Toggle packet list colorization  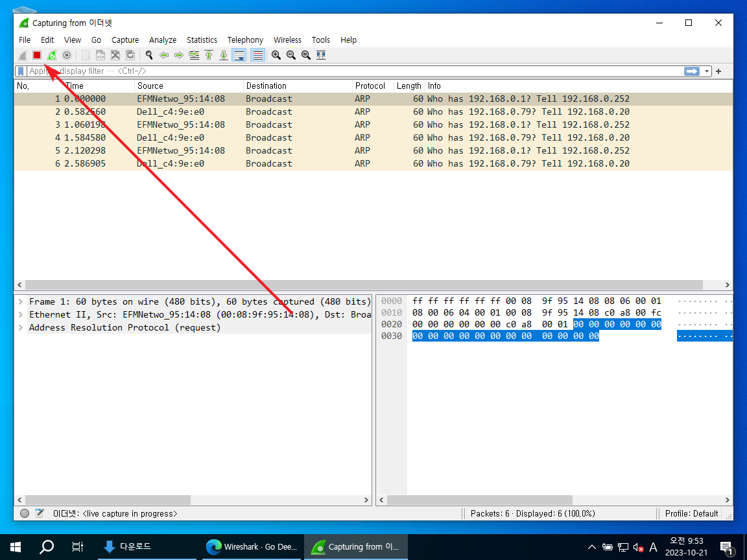257,55
